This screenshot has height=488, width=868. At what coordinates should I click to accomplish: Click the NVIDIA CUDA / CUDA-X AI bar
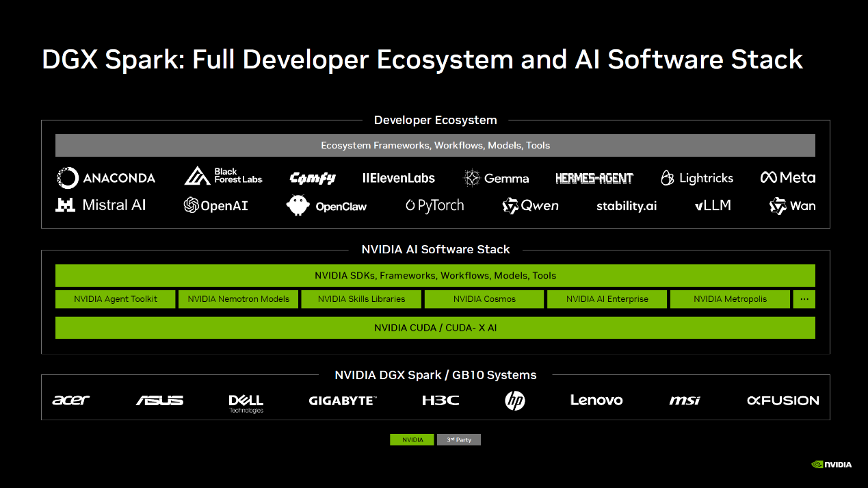click(x=435, y=328)
